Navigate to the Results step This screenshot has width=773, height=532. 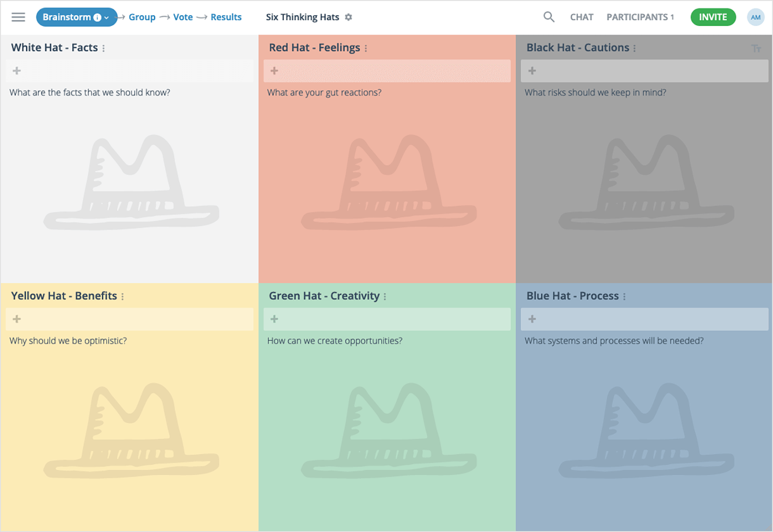tap(226, 17)
